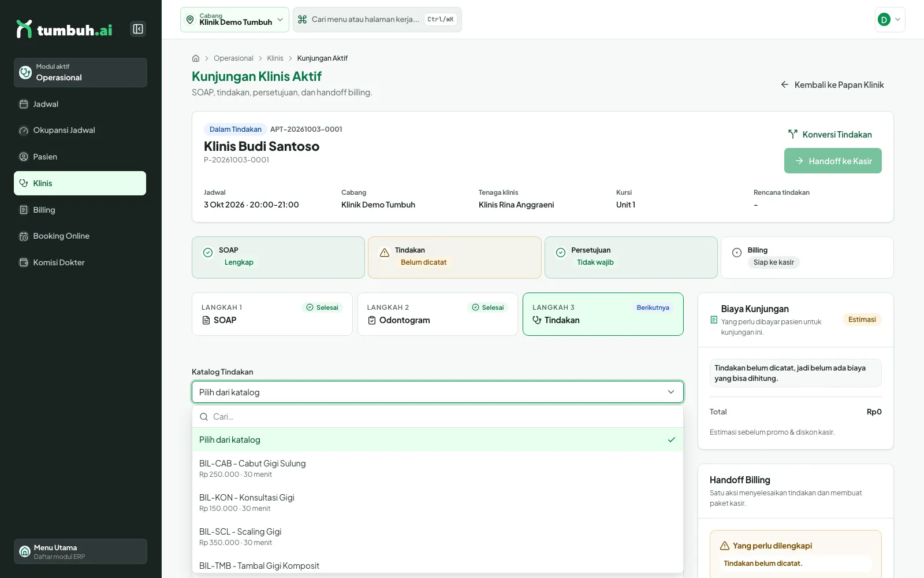
Task: Return via Kembali ke Papan Klinik
Action: point(832,85)
